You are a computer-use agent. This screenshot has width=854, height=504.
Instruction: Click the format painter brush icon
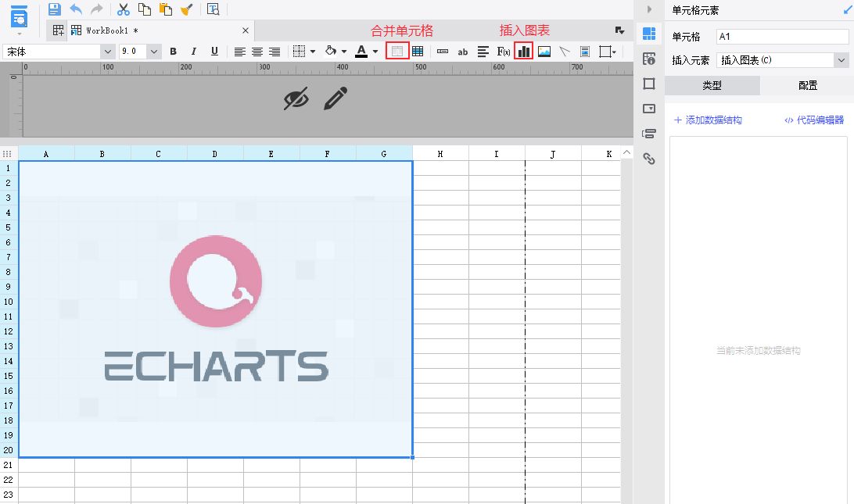[186, 9]
